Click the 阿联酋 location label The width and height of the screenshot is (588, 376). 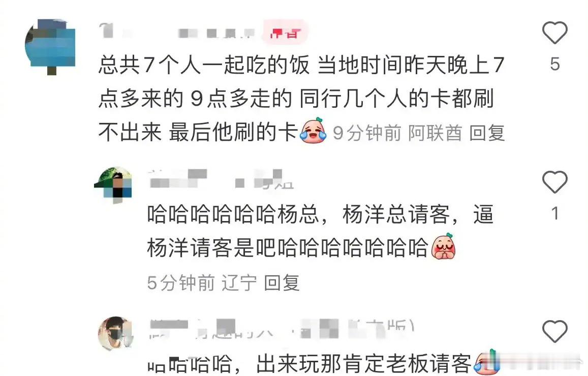point(435,133)
